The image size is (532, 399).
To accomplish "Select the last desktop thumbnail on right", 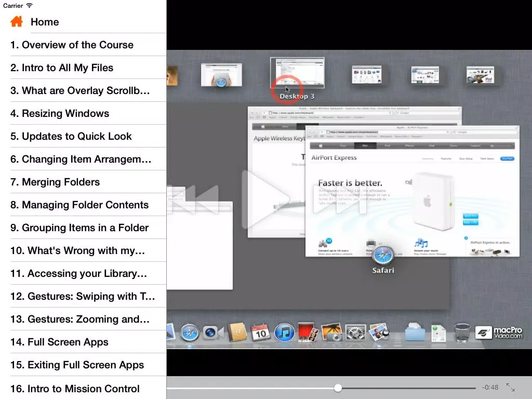I will pyautogui.click(x=480, y=75).
